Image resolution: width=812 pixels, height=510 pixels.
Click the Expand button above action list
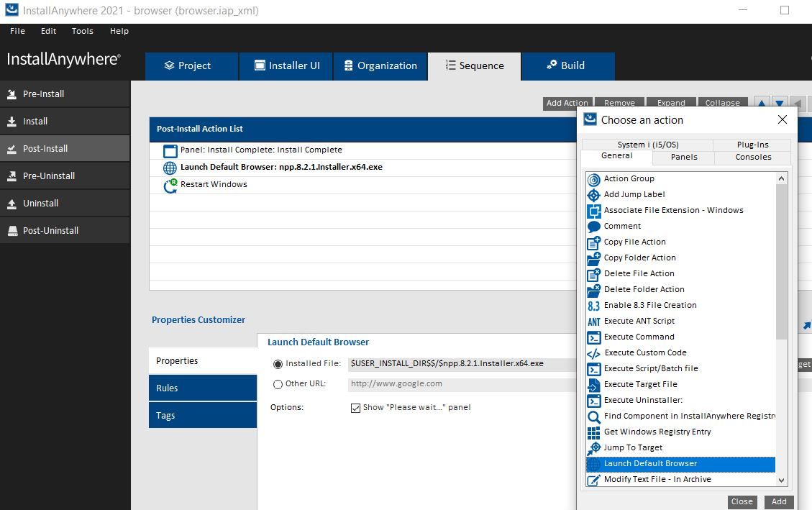click(x=671, y=103)
